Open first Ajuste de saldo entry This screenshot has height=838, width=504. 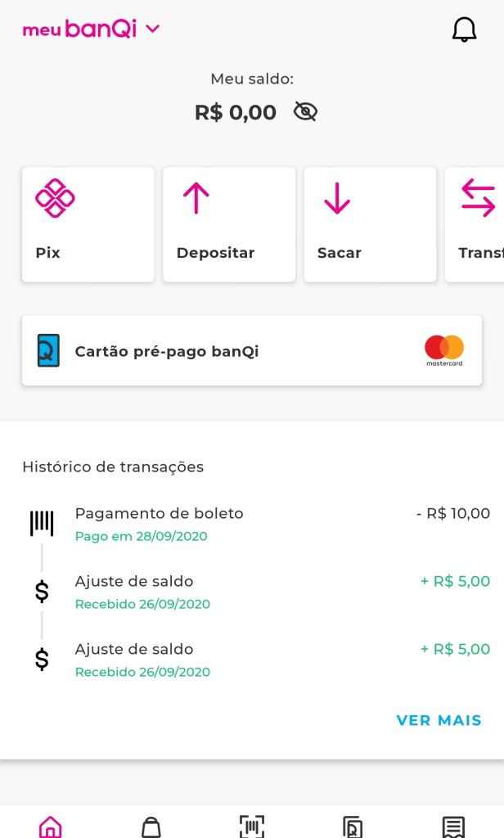251,592
